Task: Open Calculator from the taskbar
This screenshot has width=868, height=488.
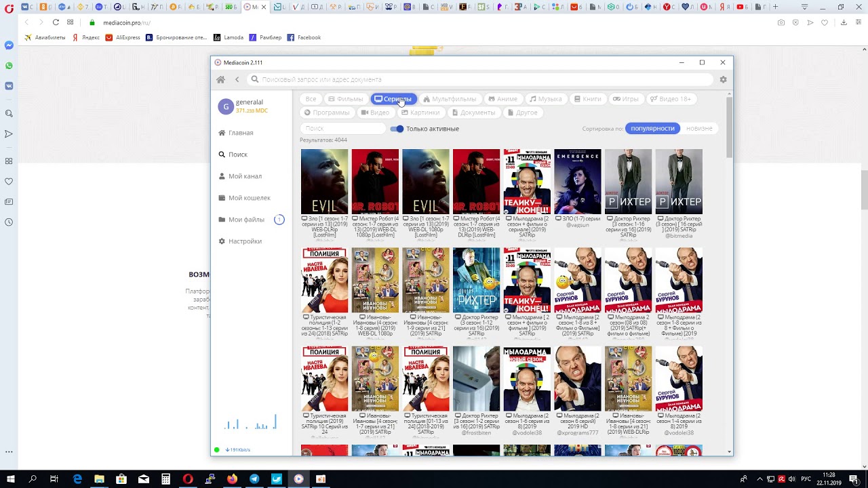Action: (165, 479)
